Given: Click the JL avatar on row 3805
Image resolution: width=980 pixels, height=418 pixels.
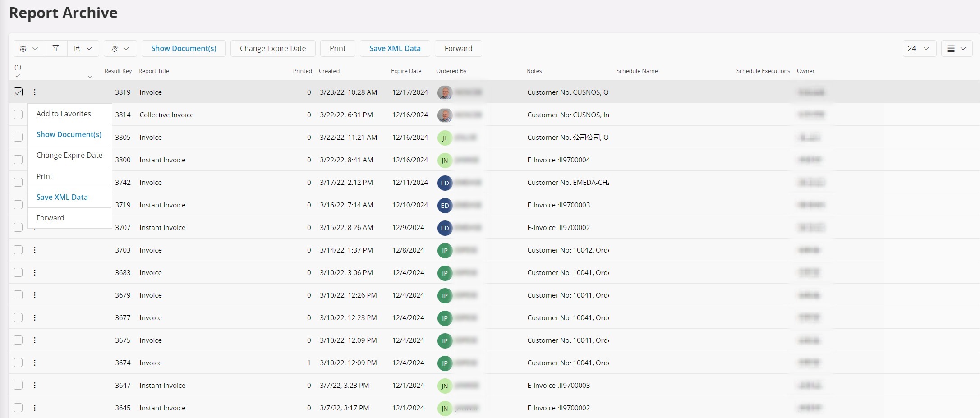Looking at the screenshot, I should 444,138.
